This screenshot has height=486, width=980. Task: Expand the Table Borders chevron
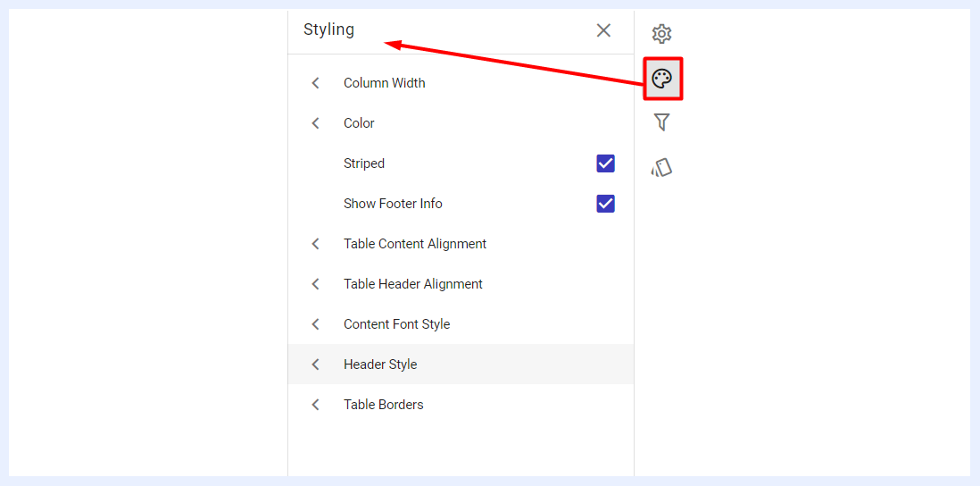(x=316, y=405)
